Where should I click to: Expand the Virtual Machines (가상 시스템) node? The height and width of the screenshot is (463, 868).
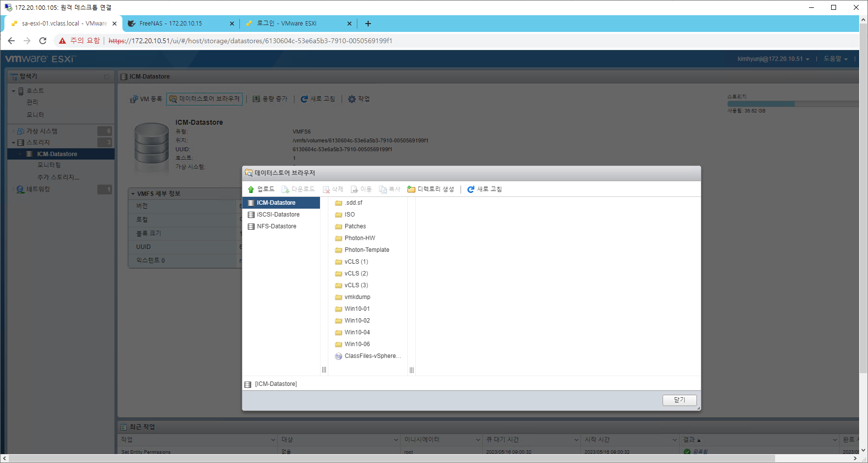click(14, 131)
